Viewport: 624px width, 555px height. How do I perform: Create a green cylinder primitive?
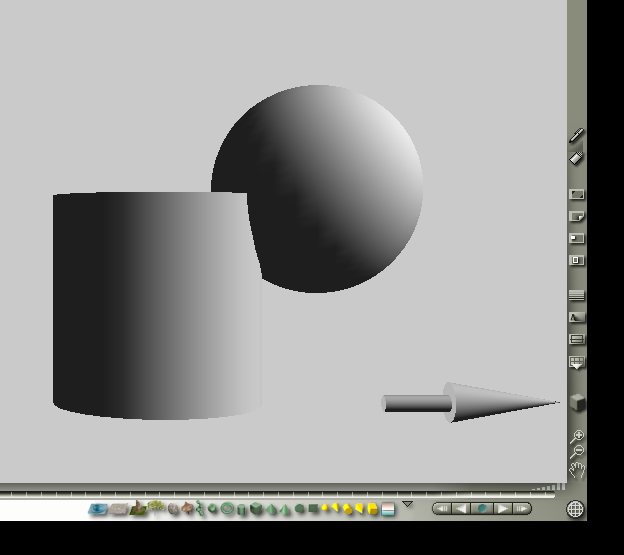point(241,509)
